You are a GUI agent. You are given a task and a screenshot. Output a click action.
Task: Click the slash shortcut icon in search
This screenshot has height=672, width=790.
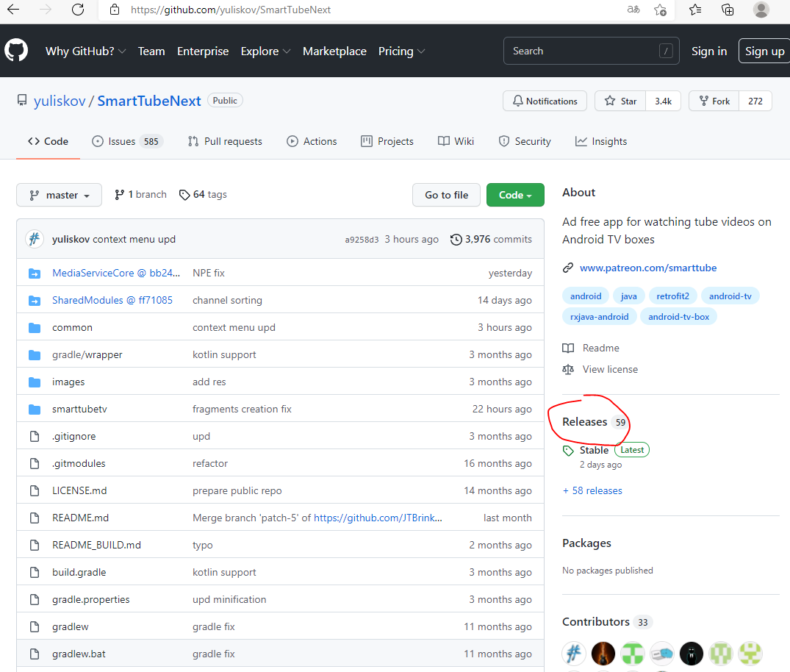pyautogui.click(x=666, y=51)
